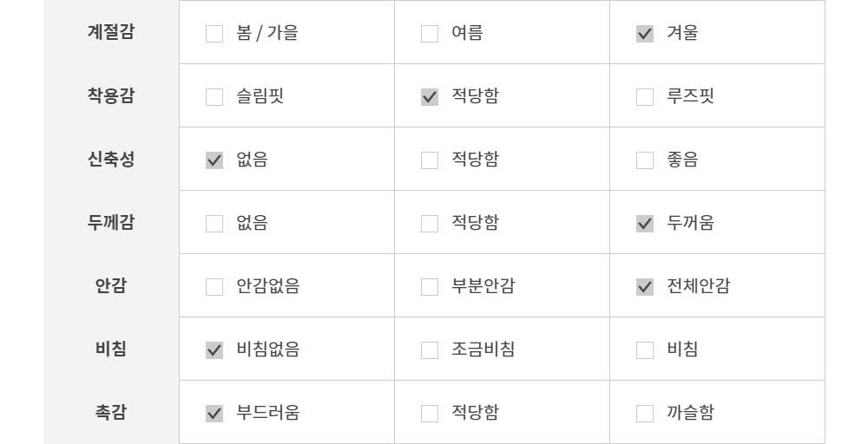Uncheck the 두꺼움 thickness checkbox
Image resolution: width=868 pixels, height=444 pixels.
[645, 224]
